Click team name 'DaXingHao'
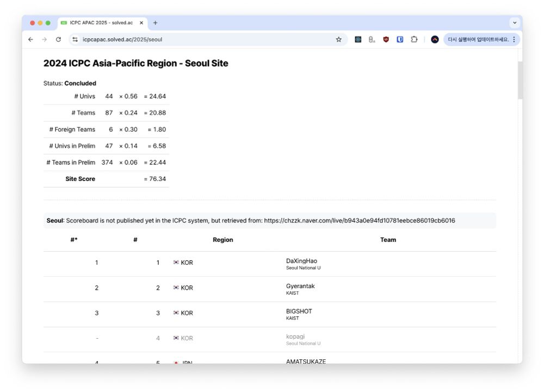Image resolution: width=544 pixels, height=392 pixels. (301, 261)
